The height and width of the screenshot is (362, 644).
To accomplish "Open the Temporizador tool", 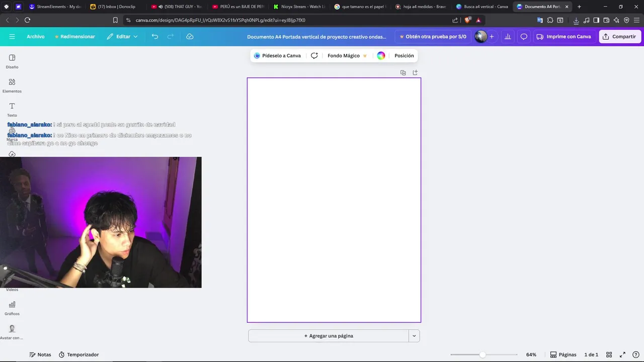I will (78, 354).
